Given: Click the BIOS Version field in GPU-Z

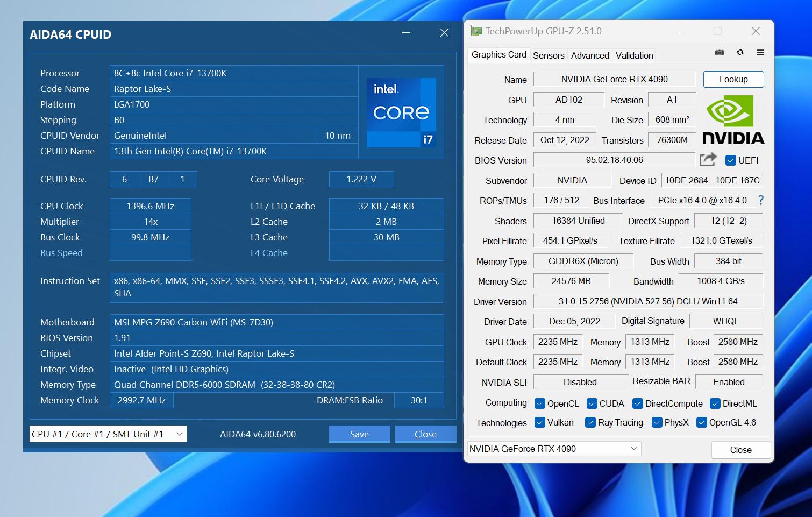Looking at the screenshot, I should (614, 160).
